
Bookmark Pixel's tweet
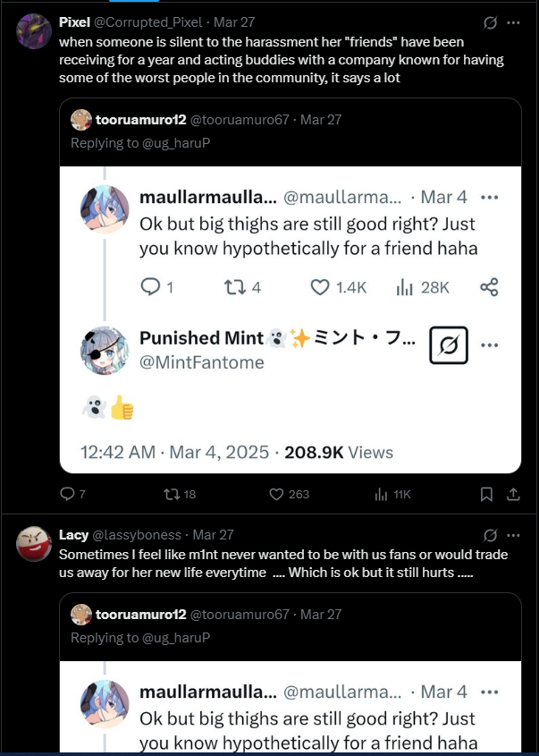point(486,494)
